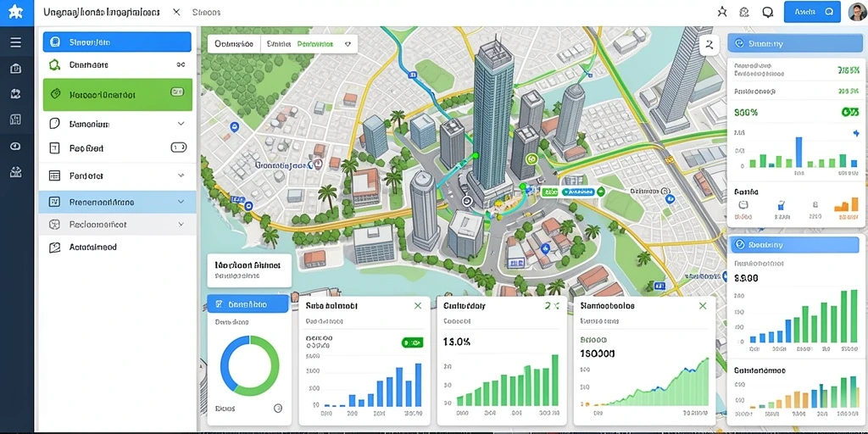Click the green circular marker beside the central tower

(531, 159)
